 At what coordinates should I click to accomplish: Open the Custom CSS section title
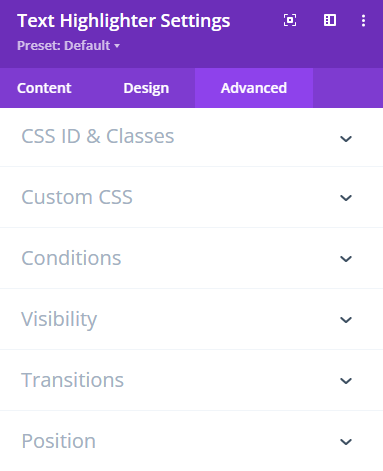(77, 197)
